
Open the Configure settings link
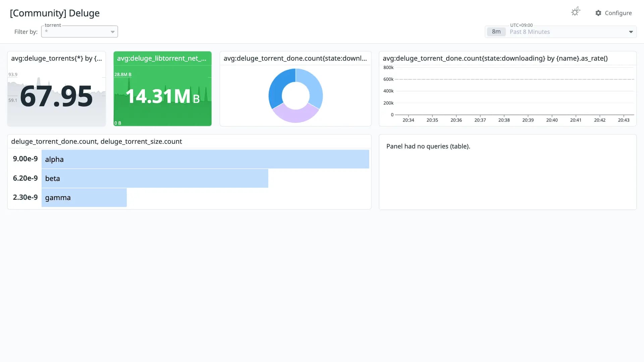coord(613,13)
